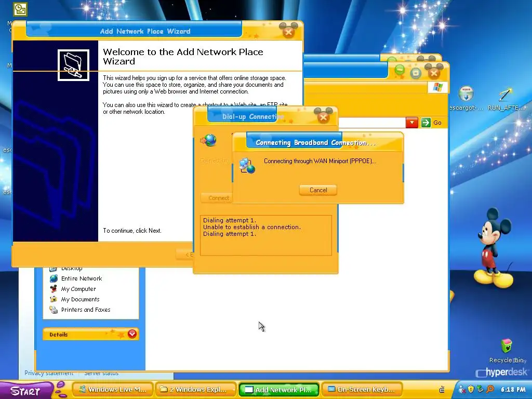
Task: Open the 2 Windows Explorer taskbar group
Action: pos(196,390)
